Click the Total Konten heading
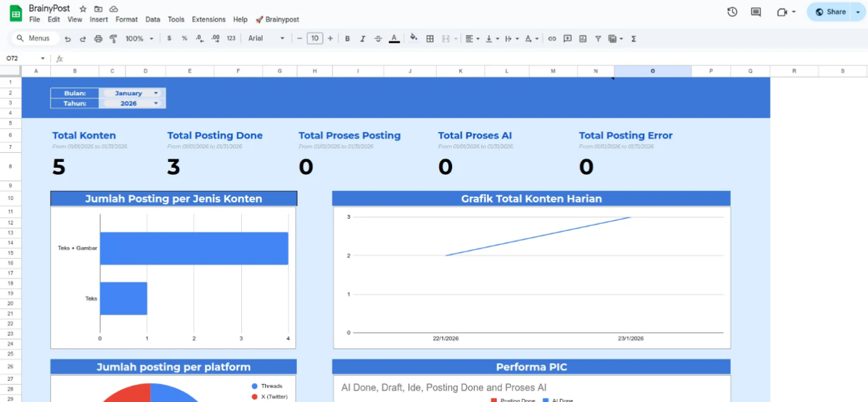Screen dimensions: 868x402 [x=84, y=135]
